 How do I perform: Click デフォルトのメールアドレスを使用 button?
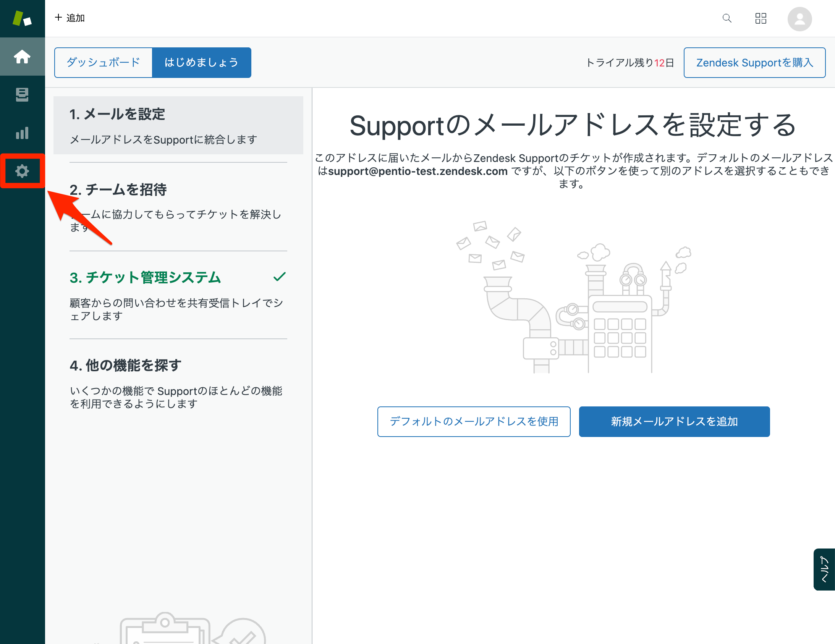pos(474,421)
